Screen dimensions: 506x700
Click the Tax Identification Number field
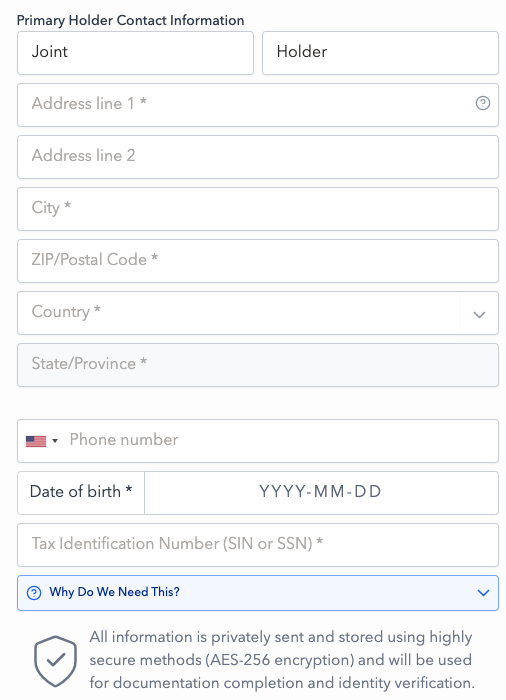coord(258,545)
